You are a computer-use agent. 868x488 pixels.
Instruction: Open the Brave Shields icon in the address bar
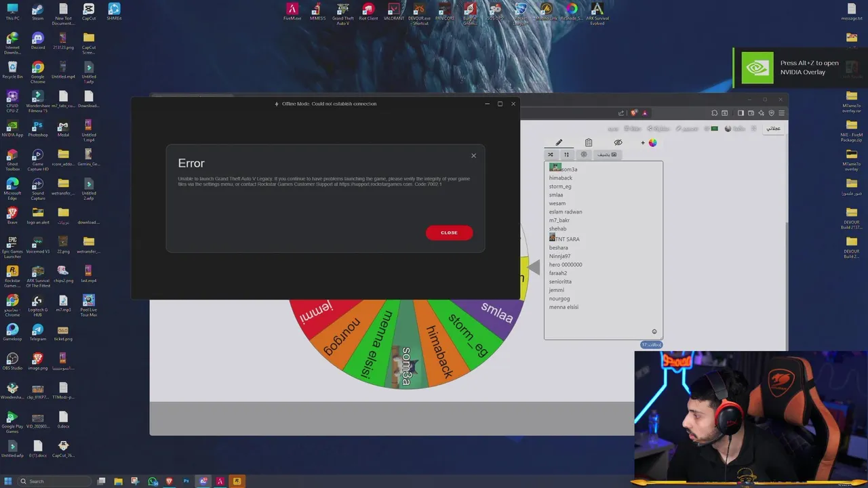click(634, 113)
